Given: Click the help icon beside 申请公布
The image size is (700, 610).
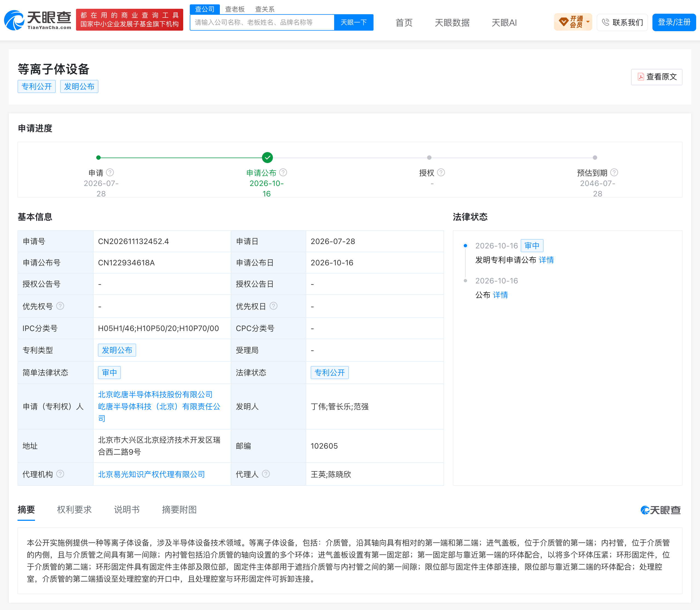Looking at the screenshot, I should click(x=283, y=173).
